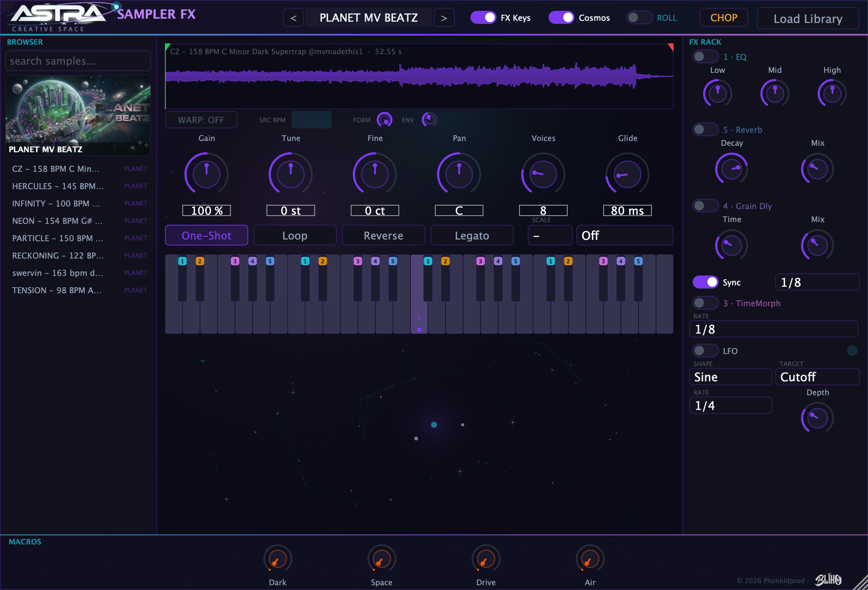
Task: Click the Drive macro knob
Action: click(x=486, y=559)
